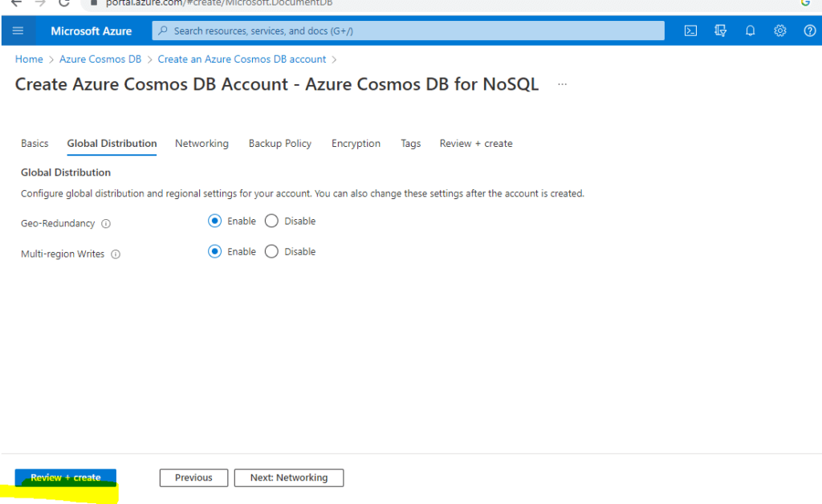Image resolution: width=822 pixels, height=504 pixels.
Task: Enable Multi-region Writes
Action: tap(214, 251)
